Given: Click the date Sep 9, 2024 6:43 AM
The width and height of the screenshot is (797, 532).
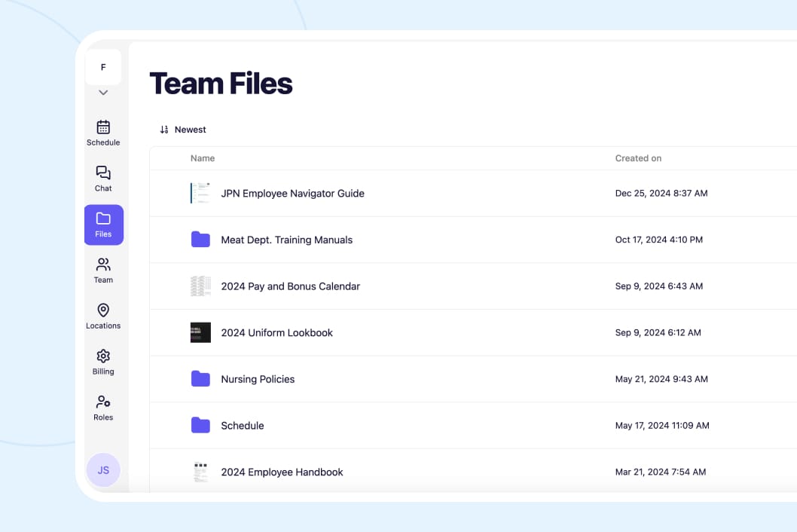Looking at the screenshot, I should pyautogui.click(x=658, y=286).
